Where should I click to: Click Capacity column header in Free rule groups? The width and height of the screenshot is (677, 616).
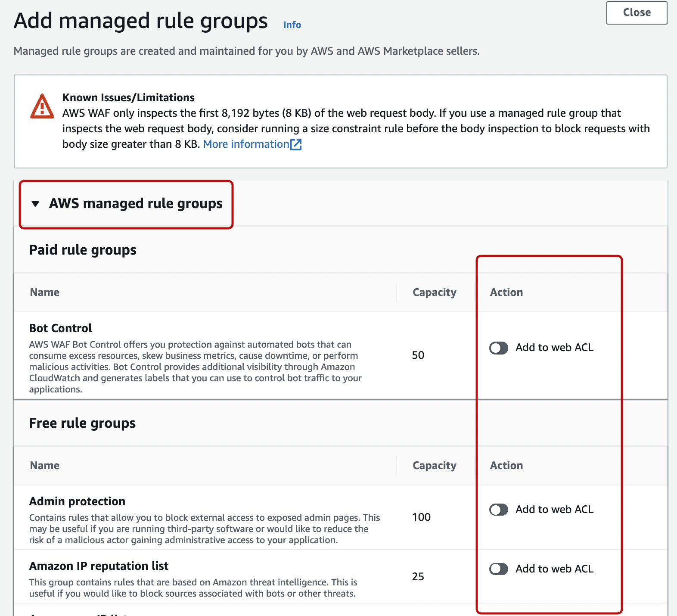(x=435, y=466)
